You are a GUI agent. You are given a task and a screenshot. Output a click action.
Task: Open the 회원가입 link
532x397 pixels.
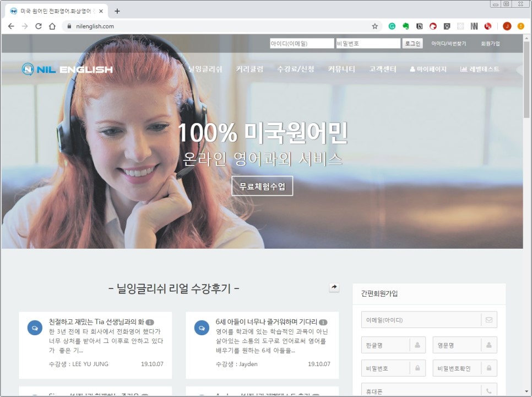click(490, 43)
